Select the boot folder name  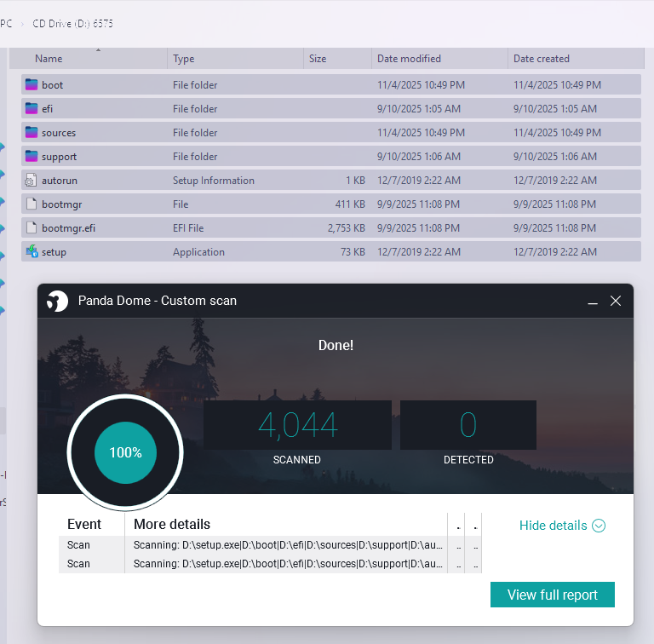point(52,85)
